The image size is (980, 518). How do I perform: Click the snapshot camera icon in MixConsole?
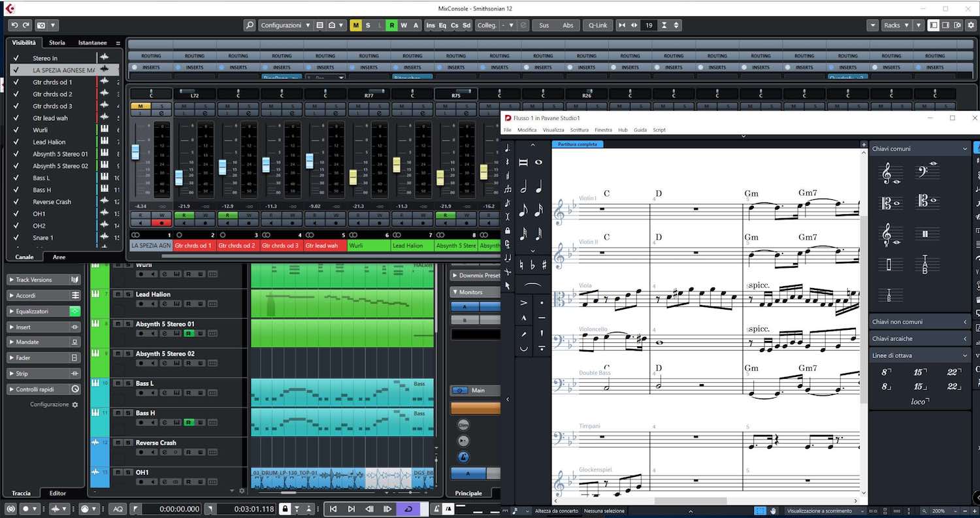coord(41,25)
